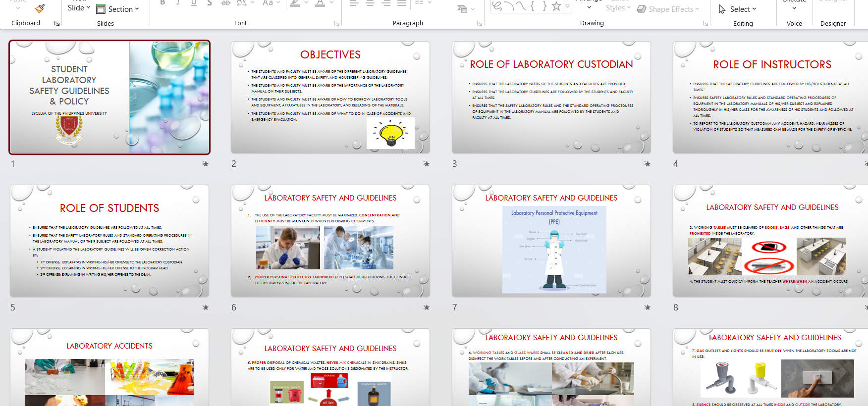Click the Select cursor icon in Editing
This screenshot has height=406, width=868.
722,9
